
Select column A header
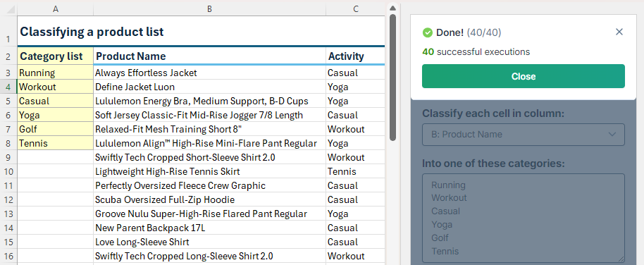coord(56,8)
